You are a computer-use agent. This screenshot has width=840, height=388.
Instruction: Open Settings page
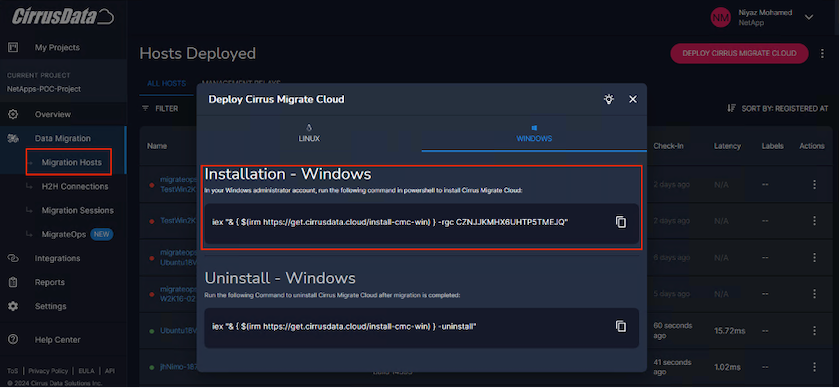(x=50, y=307)
